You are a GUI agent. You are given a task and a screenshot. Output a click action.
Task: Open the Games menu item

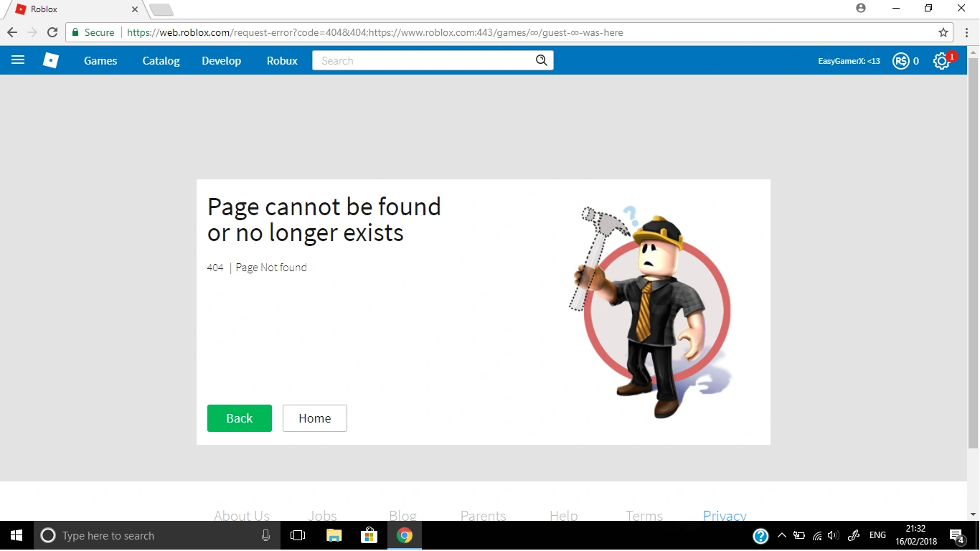pyautogui.click(x=100, y=61)
